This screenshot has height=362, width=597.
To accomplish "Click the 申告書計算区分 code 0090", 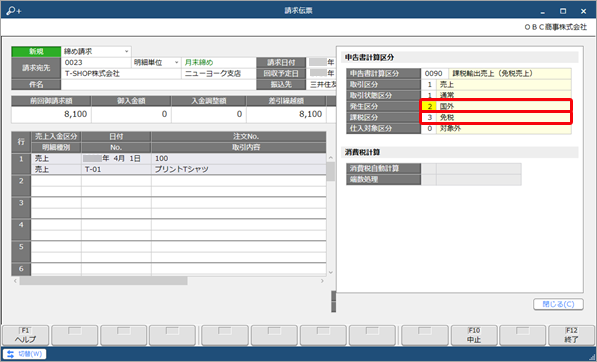I will coord(434,73).
